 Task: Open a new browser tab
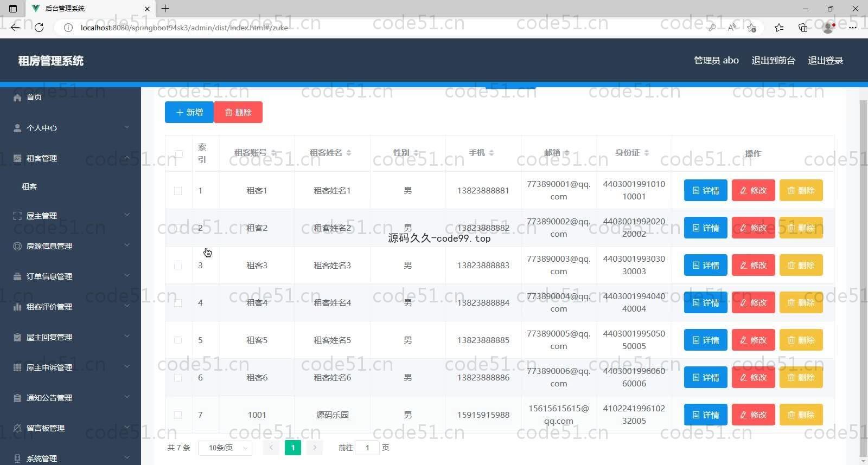(x=165, y=9)
